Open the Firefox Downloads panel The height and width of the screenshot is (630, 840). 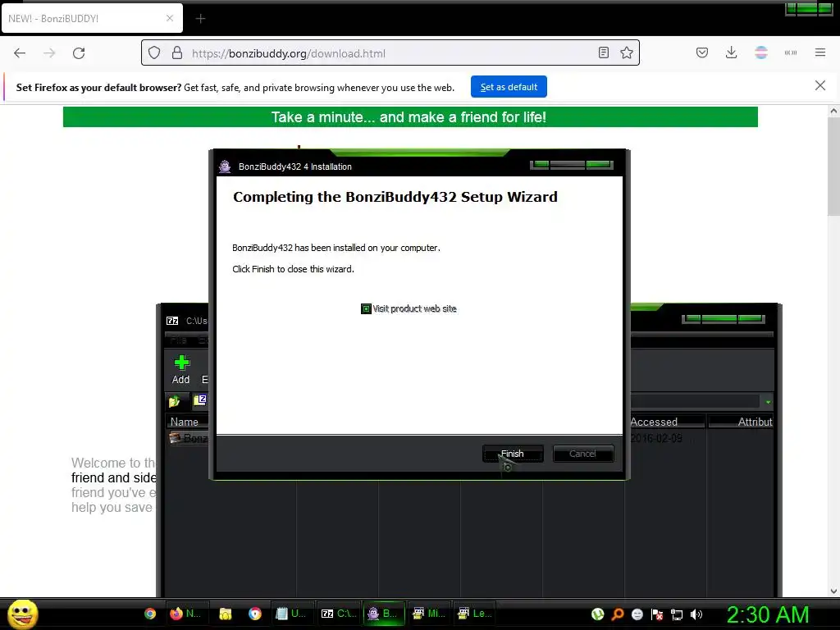click(731, 52)
